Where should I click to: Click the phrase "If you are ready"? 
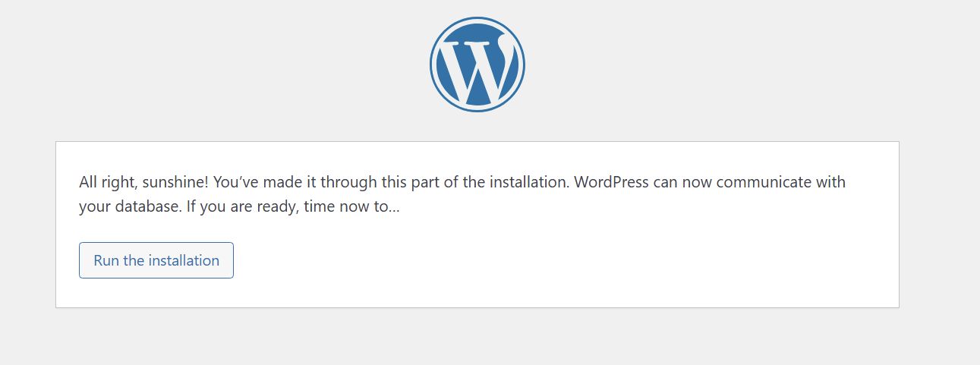(x=241, y=206)
